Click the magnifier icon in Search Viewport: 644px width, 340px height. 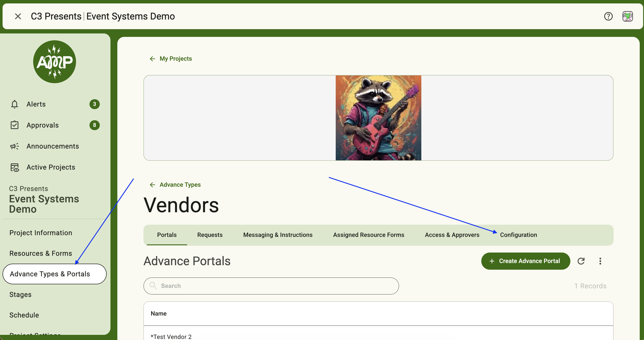click(x=153, y=285)
